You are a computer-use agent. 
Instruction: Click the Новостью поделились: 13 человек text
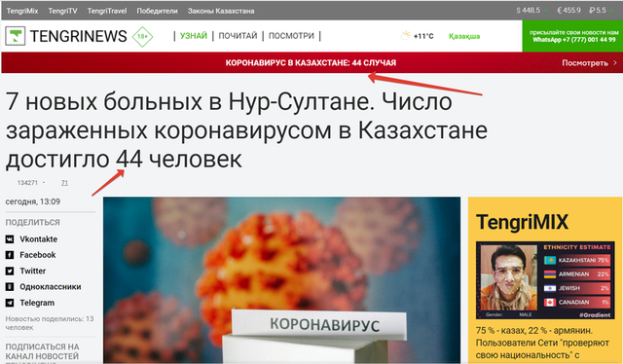50,323
